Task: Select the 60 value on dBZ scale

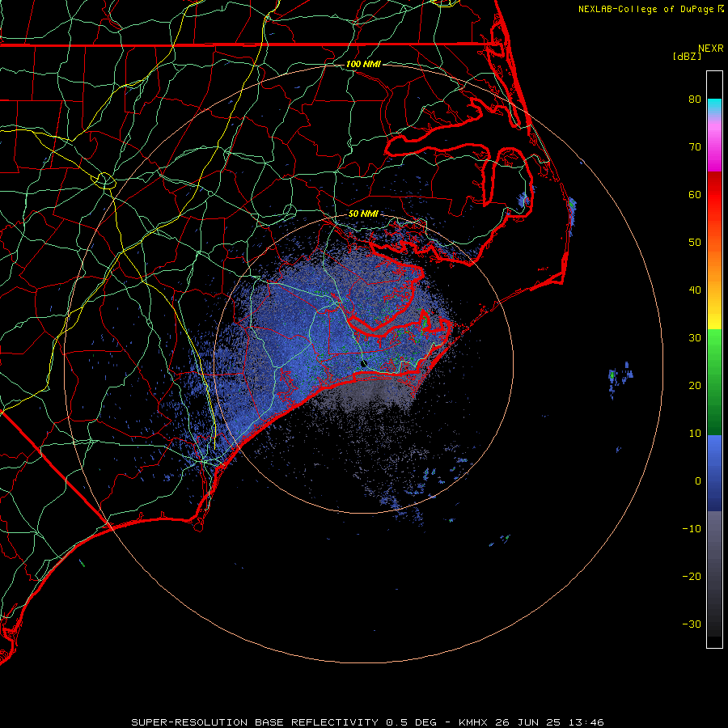Action: click(x=695, y=194)
